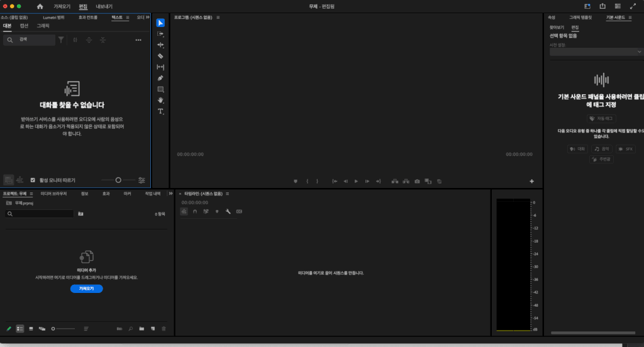Screen dimensions: 644x347
Task: Select the Selection tool arrow
Action: click(160, 23)
